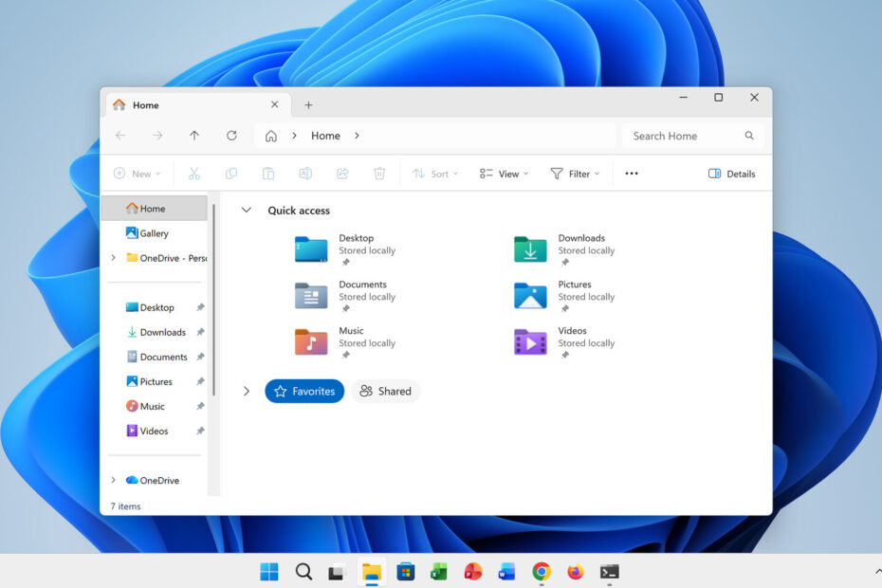Viewport: 882px width, 588px height.
Task: Click the Delete trash icon
Action: pyautogui.click(x=379, y=174)
